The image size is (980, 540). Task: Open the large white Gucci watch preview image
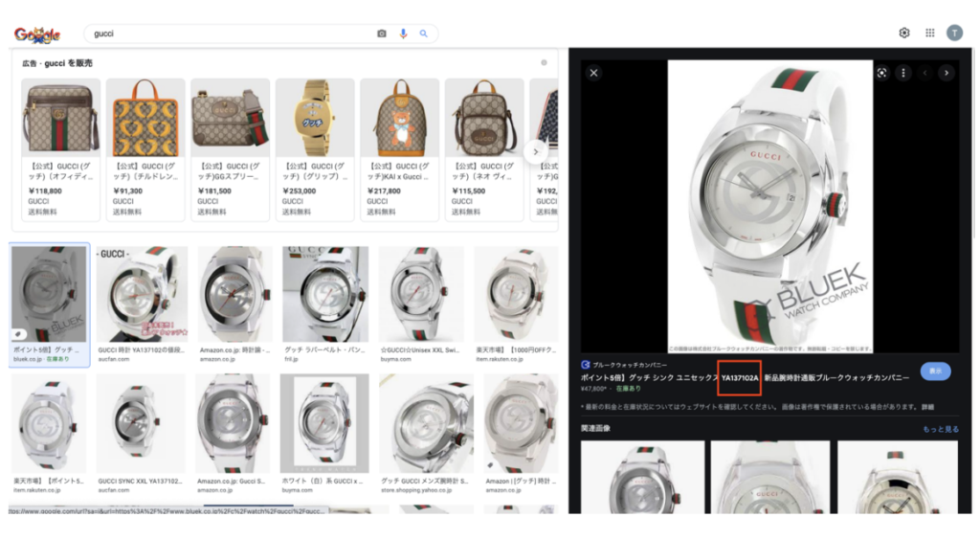click(x=770, y=206)
